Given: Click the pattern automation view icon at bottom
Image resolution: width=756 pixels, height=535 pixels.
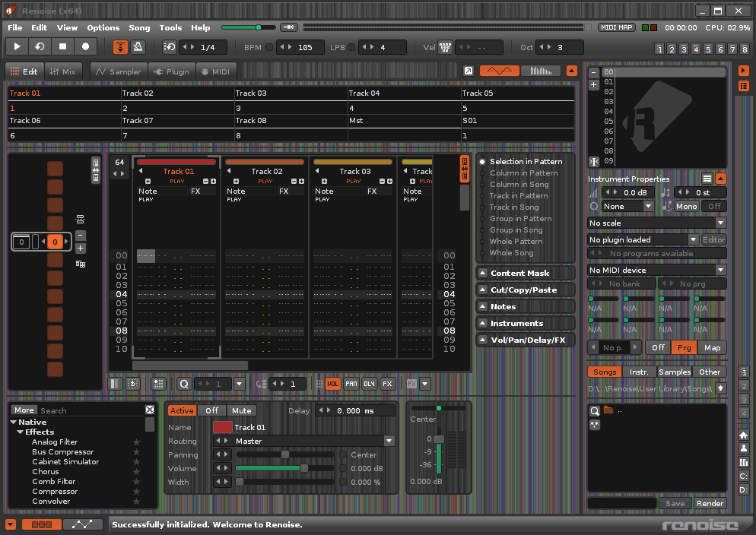Looking at the screenshot, I should click(x=82, y=524).
